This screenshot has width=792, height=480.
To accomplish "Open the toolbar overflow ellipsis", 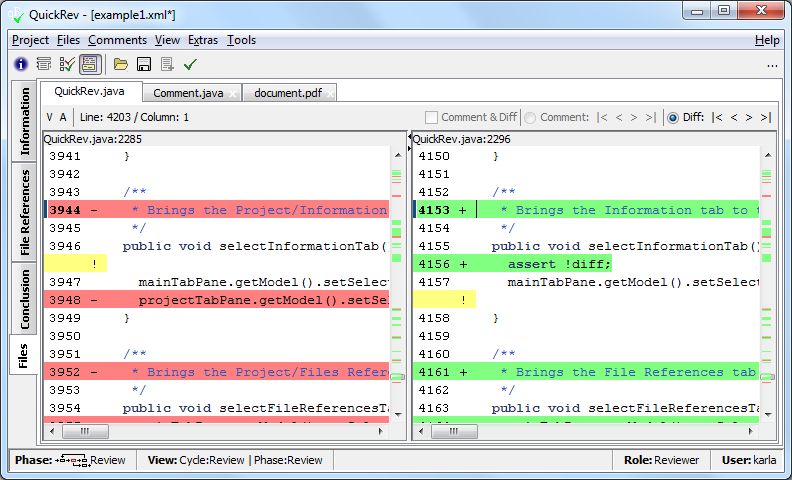I will (772, 66).
